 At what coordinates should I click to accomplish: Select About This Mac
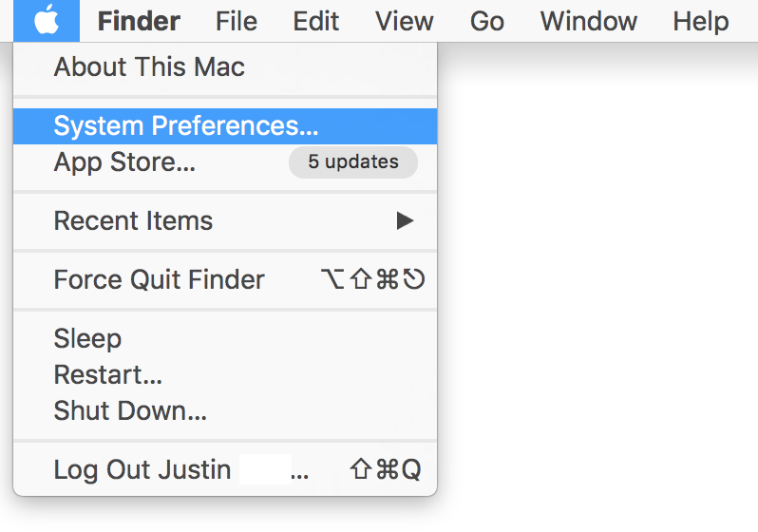click(225, 66)
